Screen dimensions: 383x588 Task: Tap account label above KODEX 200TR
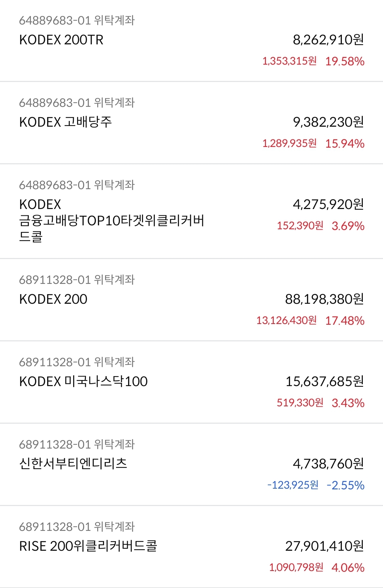coord(77,21)
